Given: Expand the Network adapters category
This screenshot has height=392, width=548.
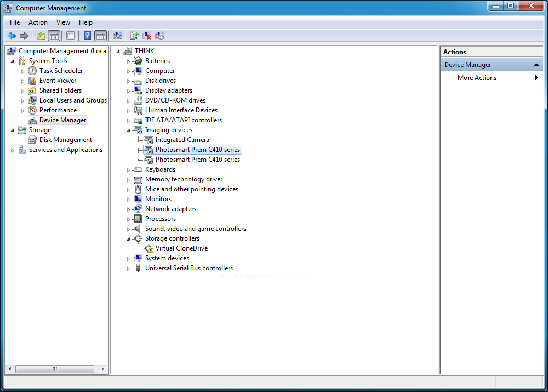Looking at the screenshot, I should pyautogui.click(x=129, y=209).
